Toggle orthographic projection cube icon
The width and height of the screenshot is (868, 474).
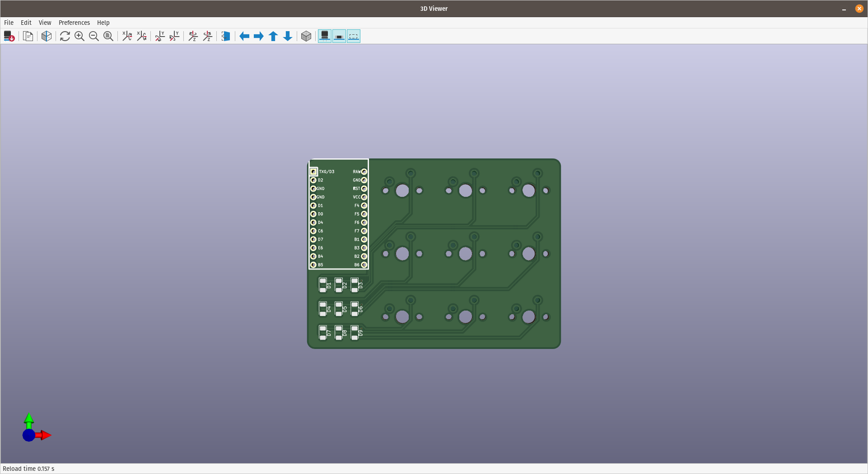(x=306, y=36)
